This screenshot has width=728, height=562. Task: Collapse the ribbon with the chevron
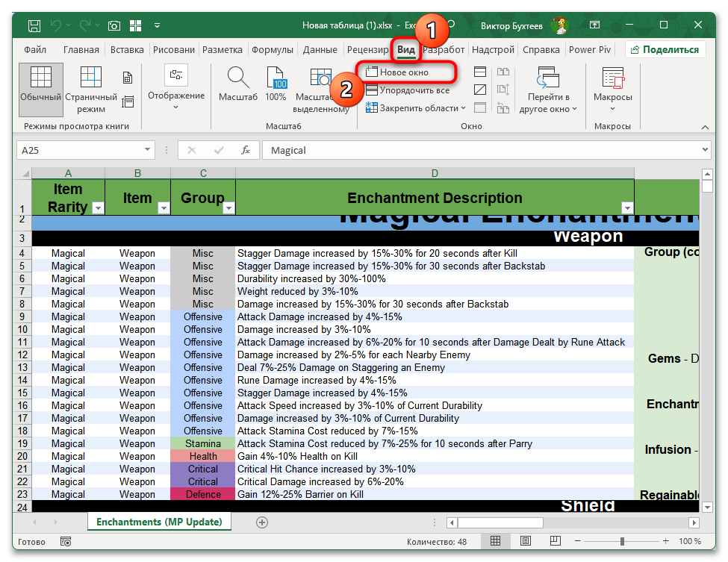coord(705,127)
